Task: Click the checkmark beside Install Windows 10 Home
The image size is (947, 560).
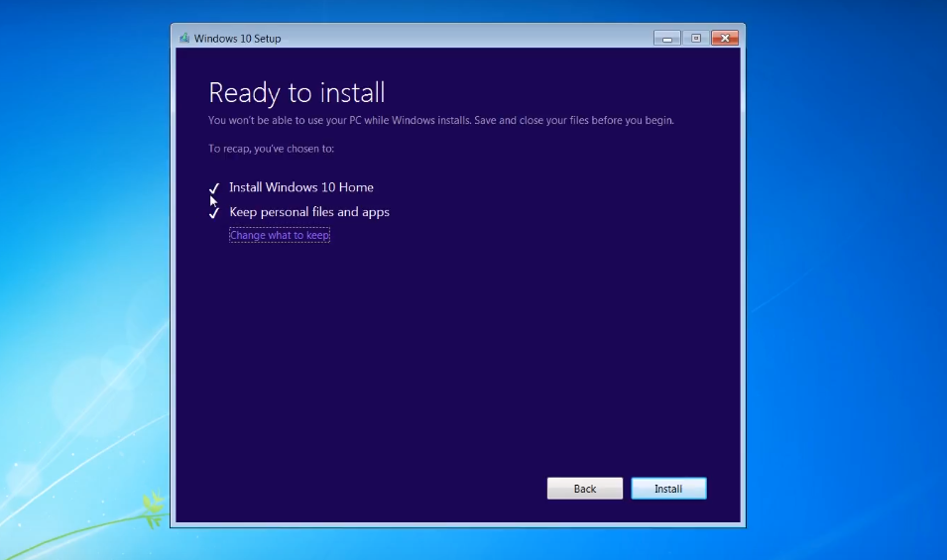Action: pyautogui.click(x=214, y=187)
